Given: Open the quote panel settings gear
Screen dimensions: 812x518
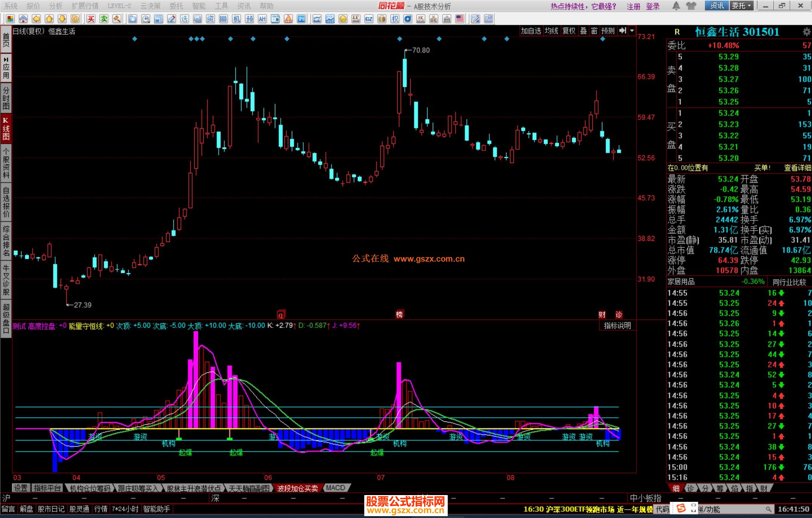Looking at the screenshot, I should click(x=806, y=32).
